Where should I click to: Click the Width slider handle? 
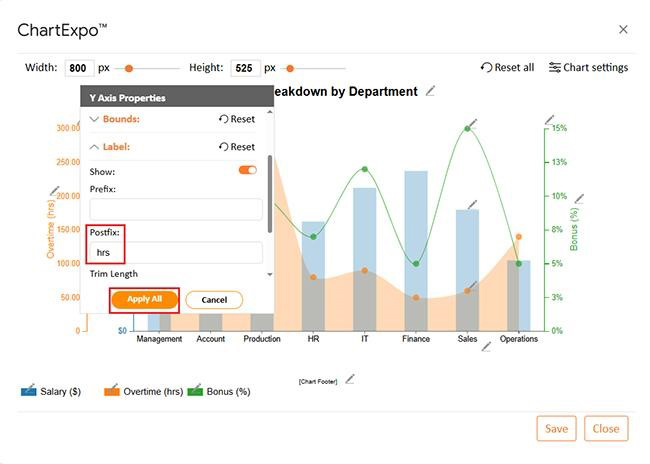[x=128, y=69]
